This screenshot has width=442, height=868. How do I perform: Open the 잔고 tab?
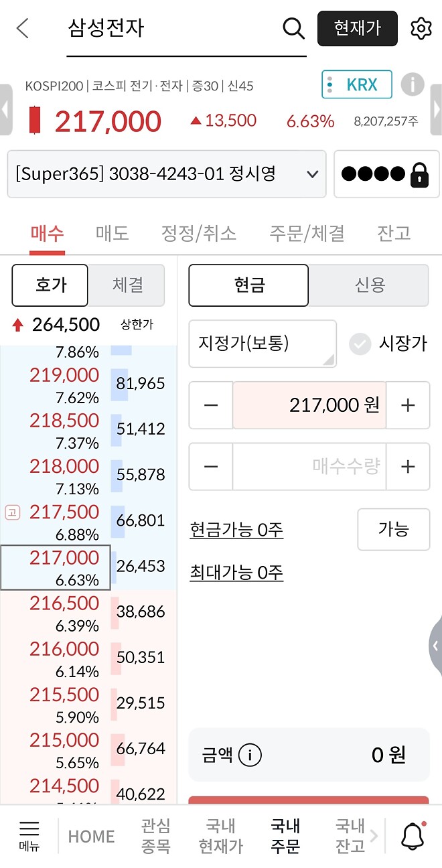coord(393,233)
